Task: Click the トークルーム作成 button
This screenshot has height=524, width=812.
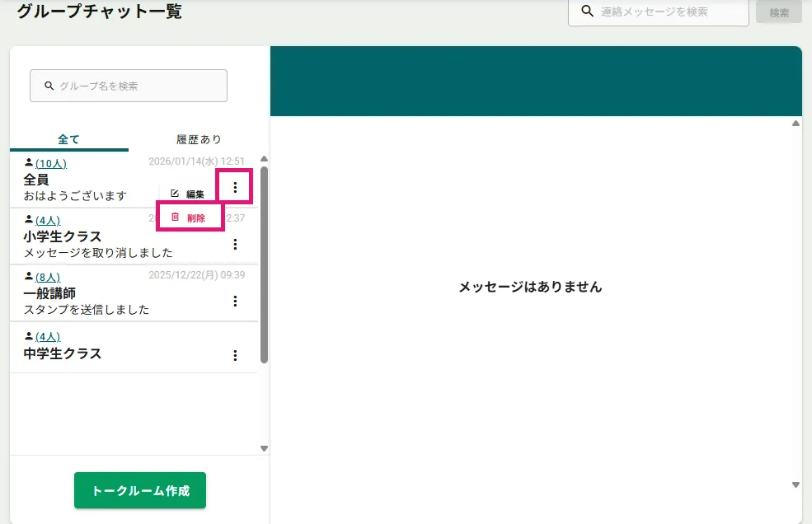Action: tap(140, 491)
